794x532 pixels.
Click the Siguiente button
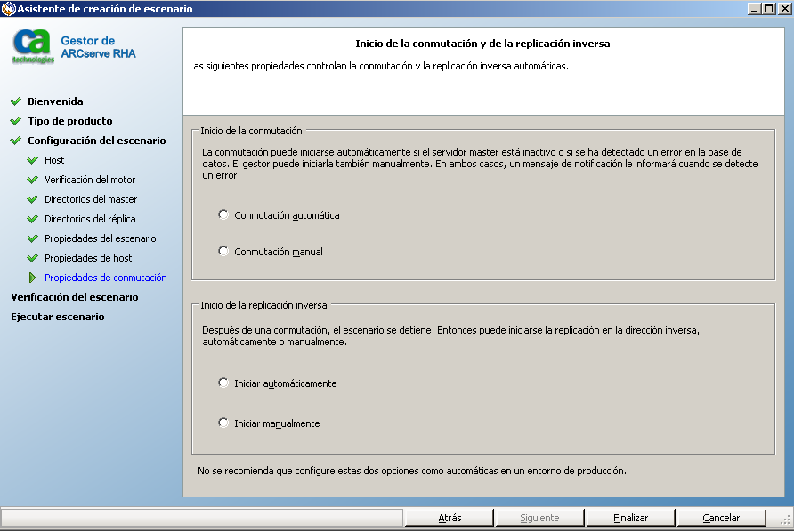(x=539, y=517)
